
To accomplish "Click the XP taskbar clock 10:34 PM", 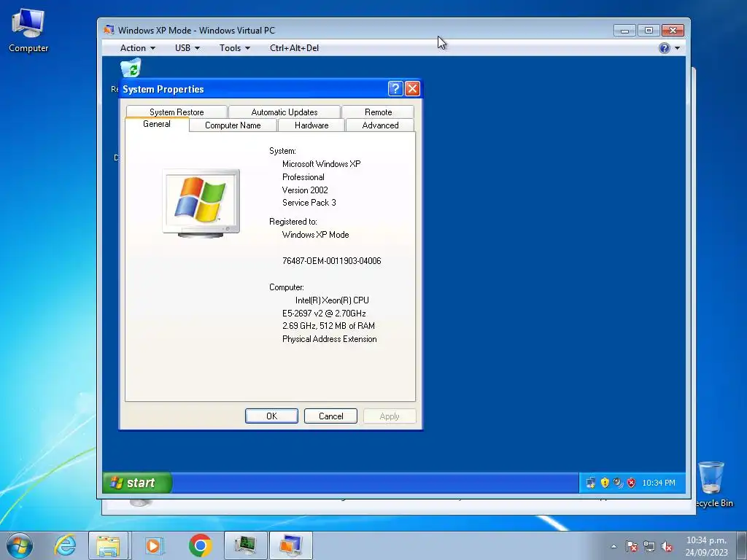I will 659,483.
